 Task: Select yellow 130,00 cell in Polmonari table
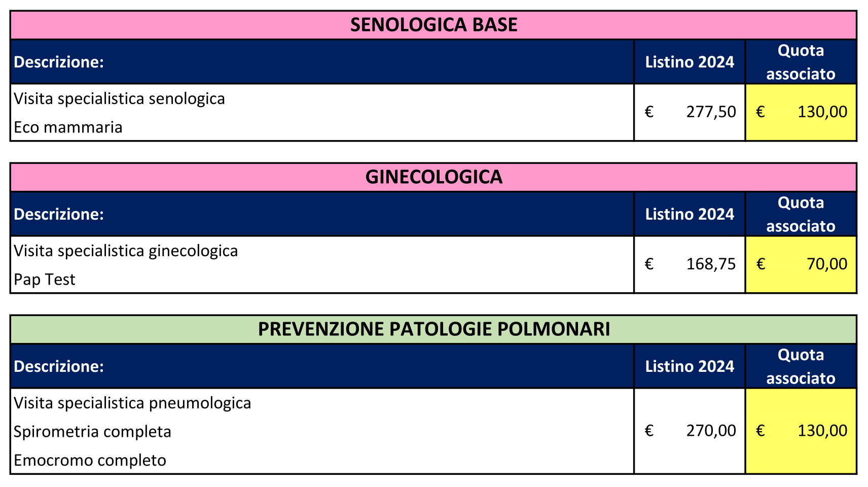tap(801, 431)
